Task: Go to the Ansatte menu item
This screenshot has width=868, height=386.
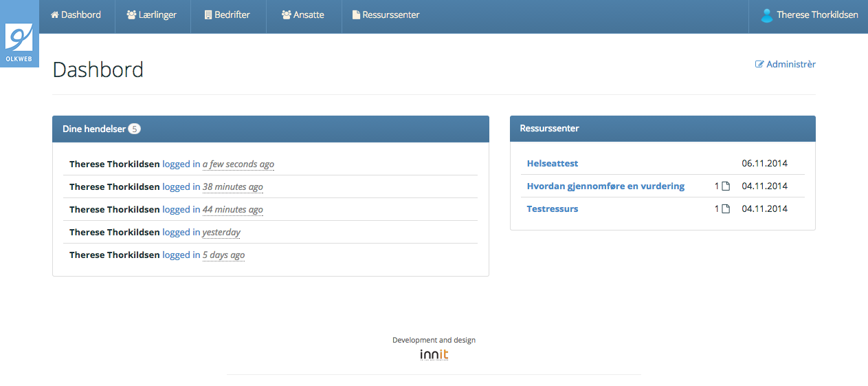Action: pos(303,15)
